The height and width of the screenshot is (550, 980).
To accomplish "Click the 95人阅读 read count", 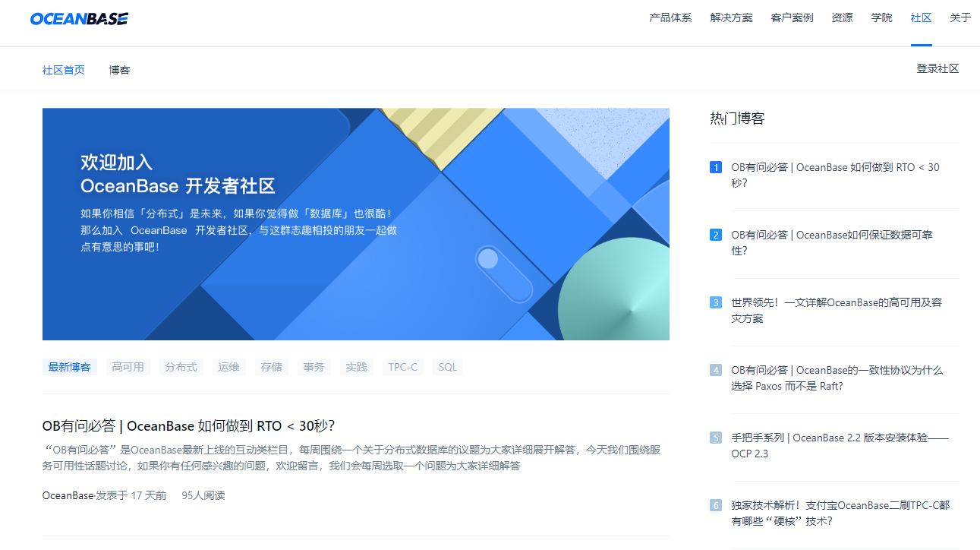I will (203, 495).
